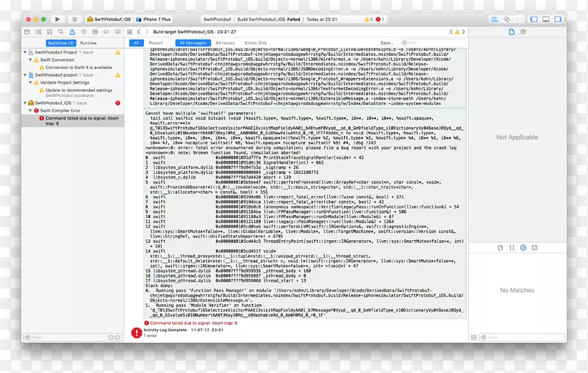Show only recent issues clock filter
588x373 pixels.
click(x=111, y=338)
